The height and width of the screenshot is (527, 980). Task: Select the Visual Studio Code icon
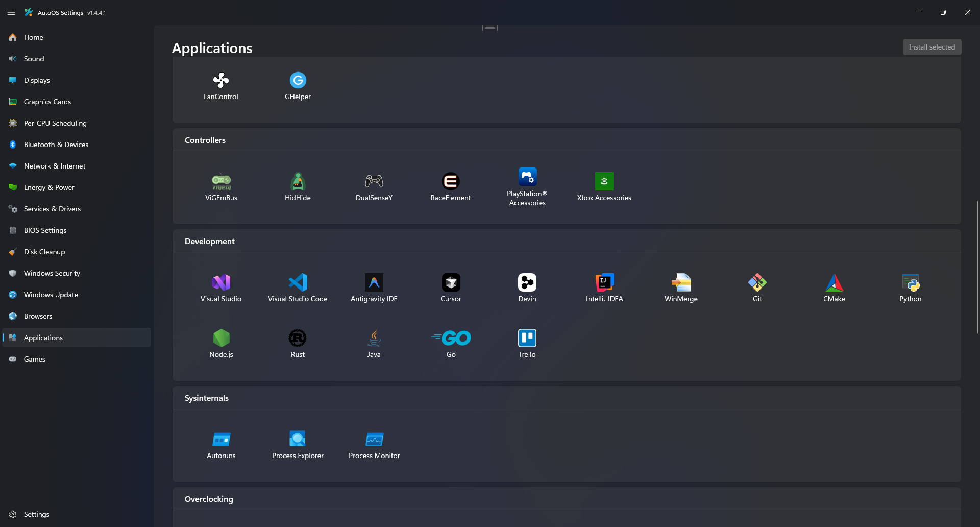[x=298, y=282]
